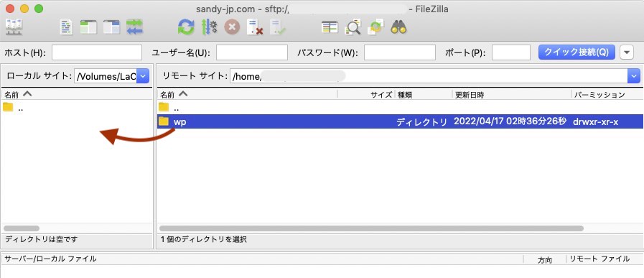The height and width of the screenshot is (278, 644).
Task: Click the ホスト(H) host input field
Action: tap(97, 52)
